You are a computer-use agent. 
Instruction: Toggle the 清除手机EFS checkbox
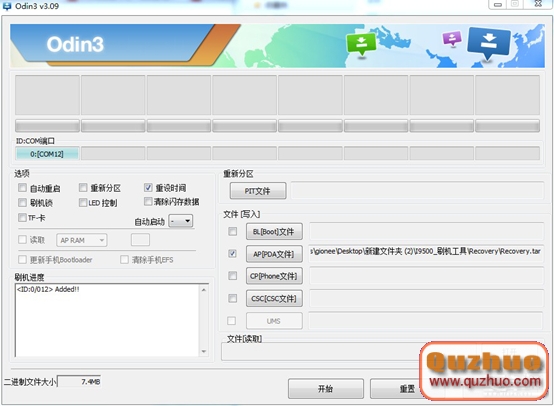tap(124, 260)
